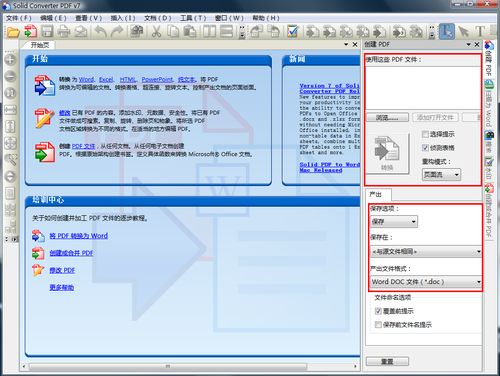Viewport: 500px width, 376px height.
Task: Click the horizontal scrollbar thumb
Action: [168, 366]
